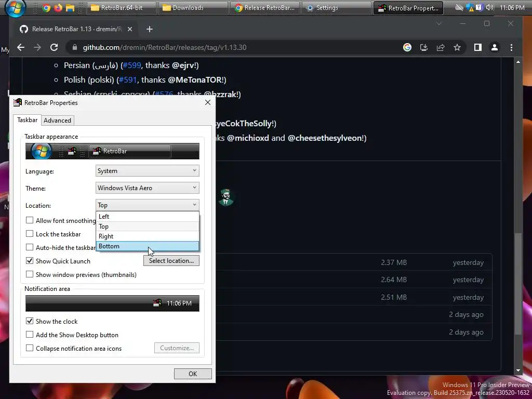Screen dimensions: 532x399
Task: Switch to the Advanced tab
Action: pyautogui.click(x=57, y=121)
